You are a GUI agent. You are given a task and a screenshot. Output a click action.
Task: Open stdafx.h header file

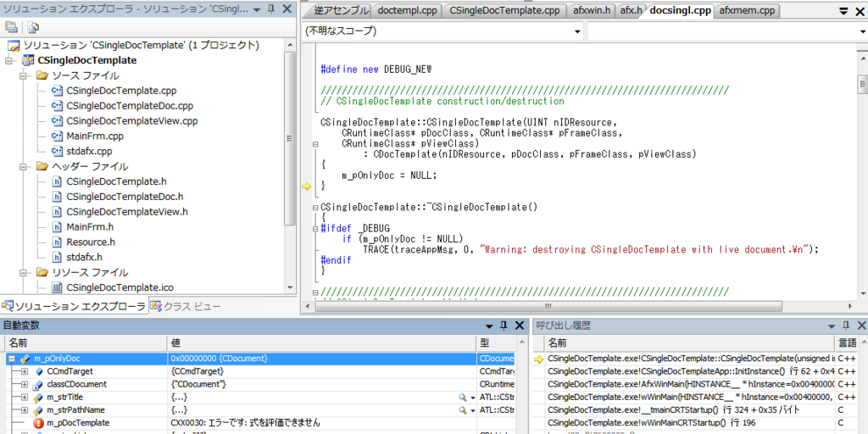click(84, 257)
